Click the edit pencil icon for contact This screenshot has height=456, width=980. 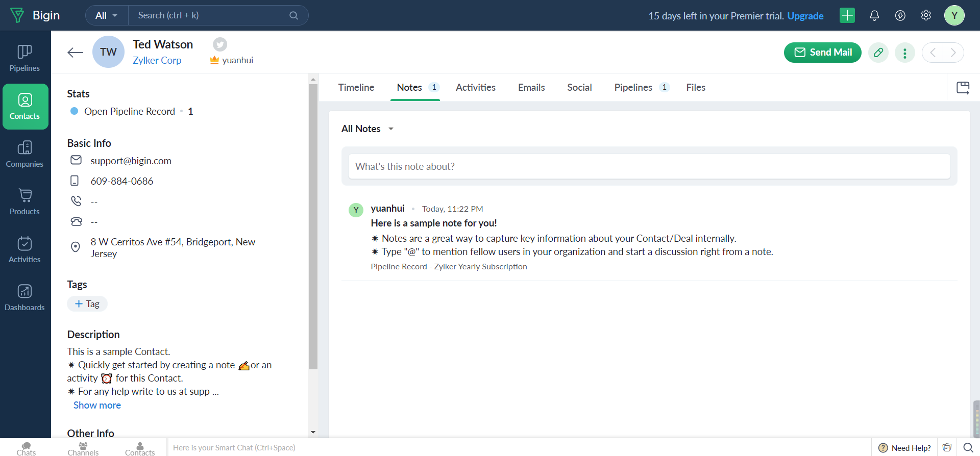coord(878,53)
